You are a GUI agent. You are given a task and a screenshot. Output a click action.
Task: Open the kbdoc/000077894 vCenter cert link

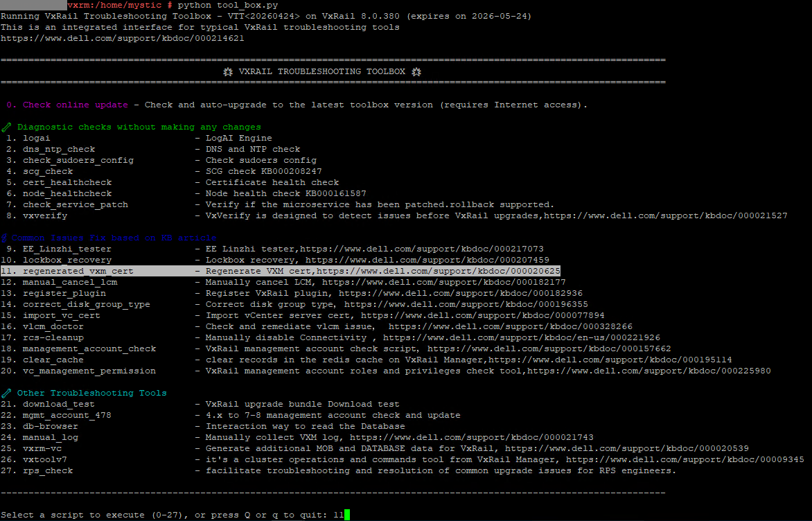click(483, 315)
